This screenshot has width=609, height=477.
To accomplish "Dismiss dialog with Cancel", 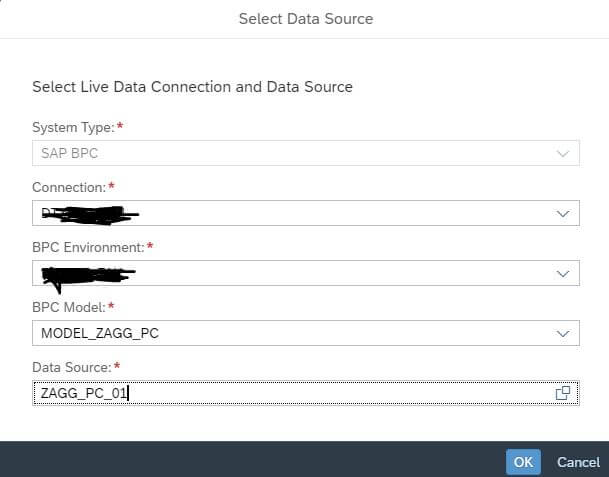I will [578, 462].
